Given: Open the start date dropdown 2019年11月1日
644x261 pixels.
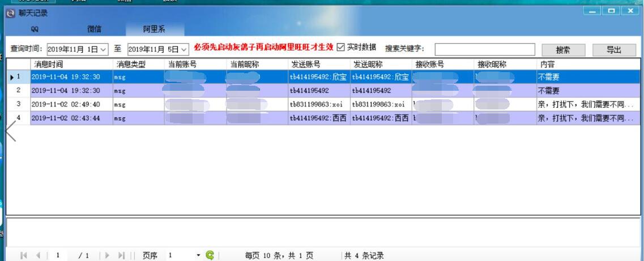Looking at the screenshot, I should (103, 50).
